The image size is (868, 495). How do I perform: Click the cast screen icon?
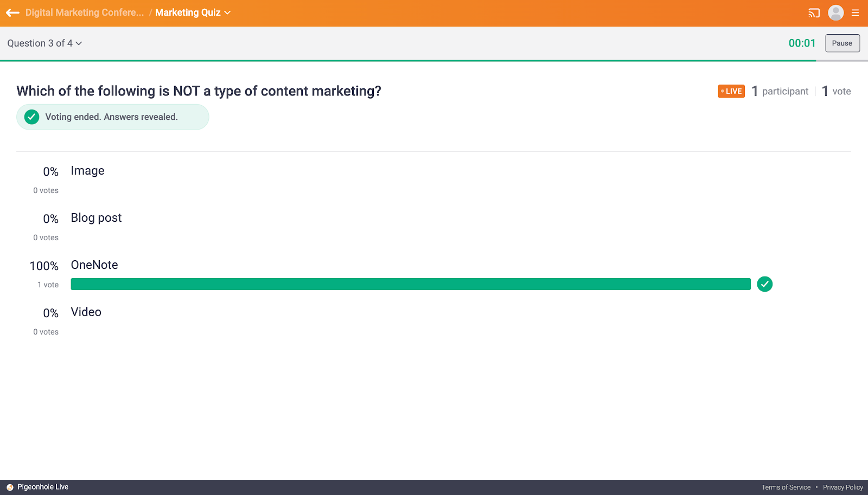[814, 13]
